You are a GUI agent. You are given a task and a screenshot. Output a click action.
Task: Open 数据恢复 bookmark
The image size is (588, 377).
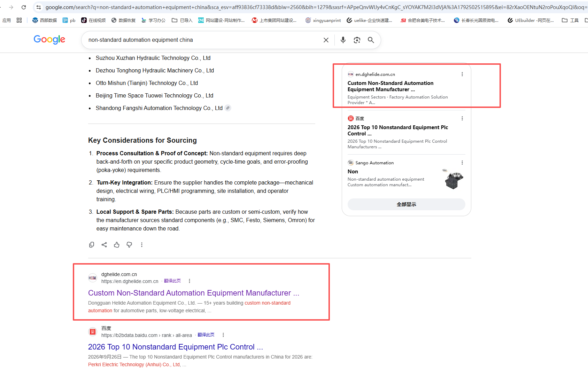point(124,20)
